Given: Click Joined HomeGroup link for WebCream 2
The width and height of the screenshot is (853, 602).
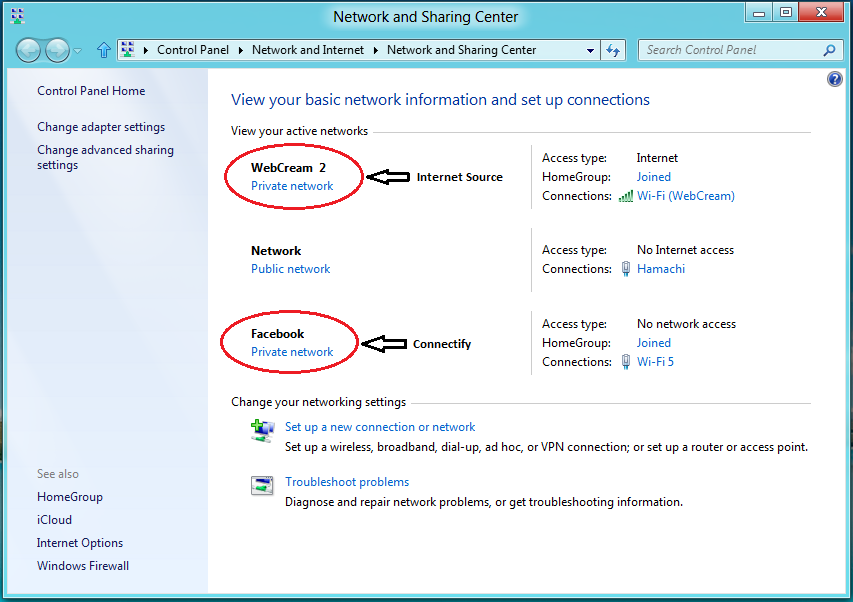Looking at the screenshot, I should point(653,177).
